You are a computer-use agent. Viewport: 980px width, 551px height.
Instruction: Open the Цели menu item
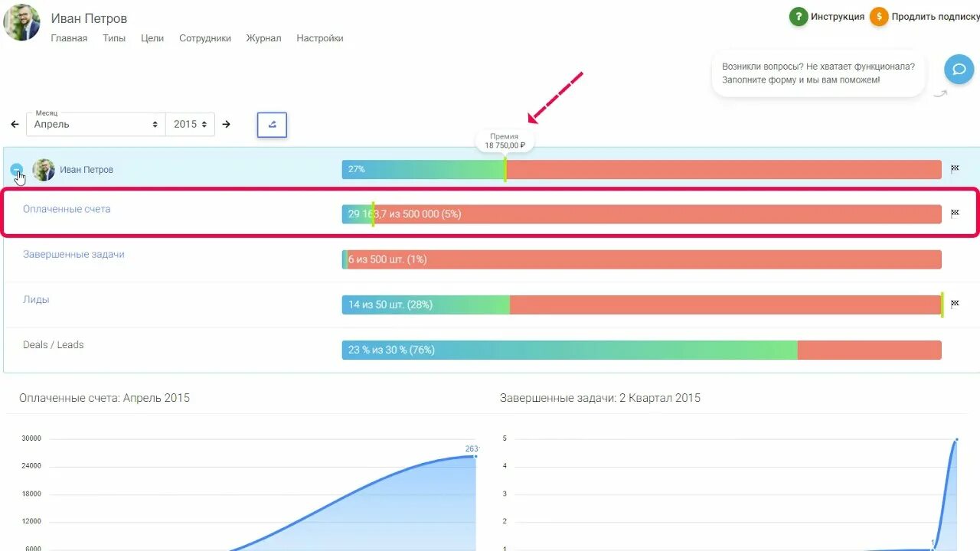tap(152, 38)
